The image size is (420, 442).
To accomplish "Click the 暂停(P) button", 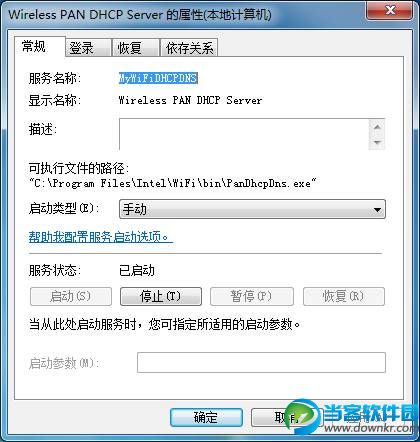I will coord(252,296).
